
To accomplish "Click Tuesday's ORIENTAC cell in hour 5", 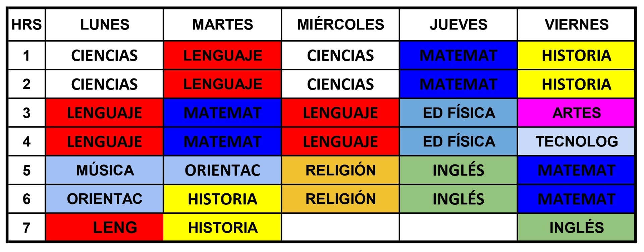I will pos(222,170).
